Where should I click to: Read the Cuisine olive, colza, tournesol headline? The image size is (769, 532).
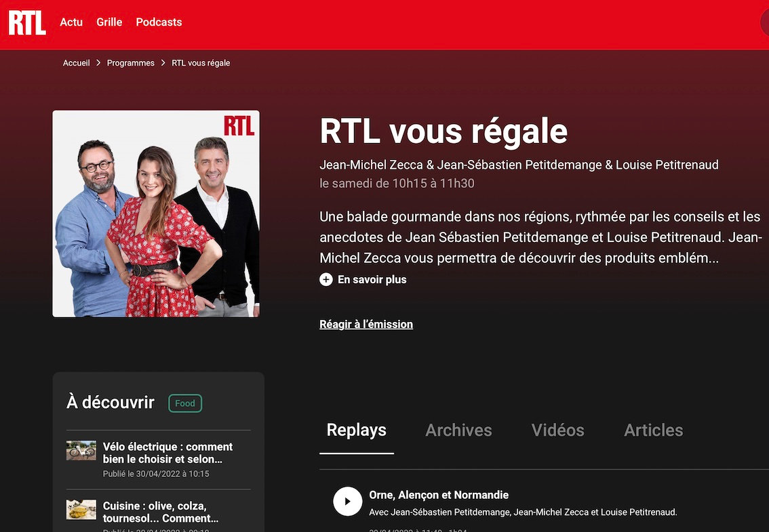[x=161, y=512]
